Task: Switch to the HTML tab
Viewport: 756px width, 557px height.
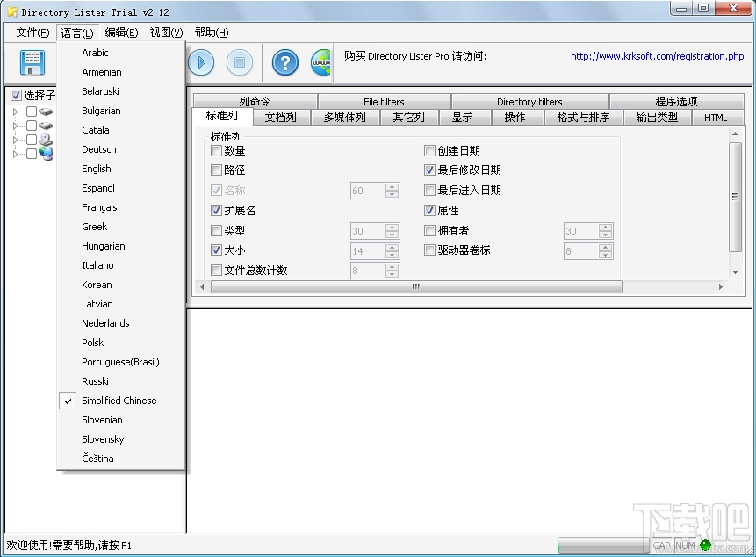Action: [716, 116]
